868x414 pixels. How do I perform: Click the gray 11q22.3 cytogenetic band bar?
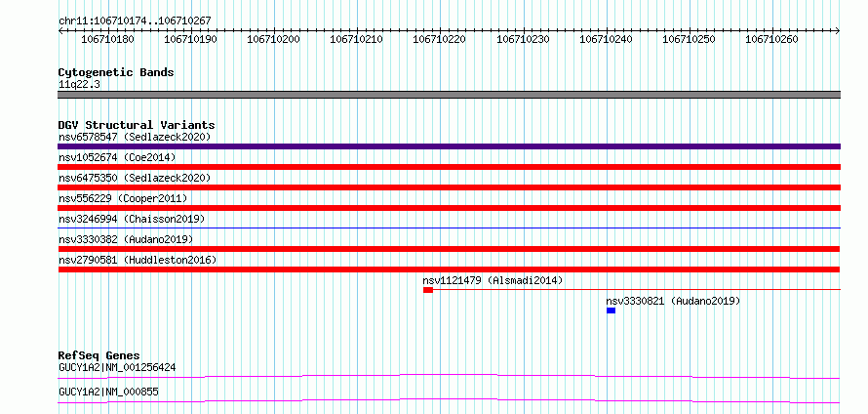tap(449, 95)
